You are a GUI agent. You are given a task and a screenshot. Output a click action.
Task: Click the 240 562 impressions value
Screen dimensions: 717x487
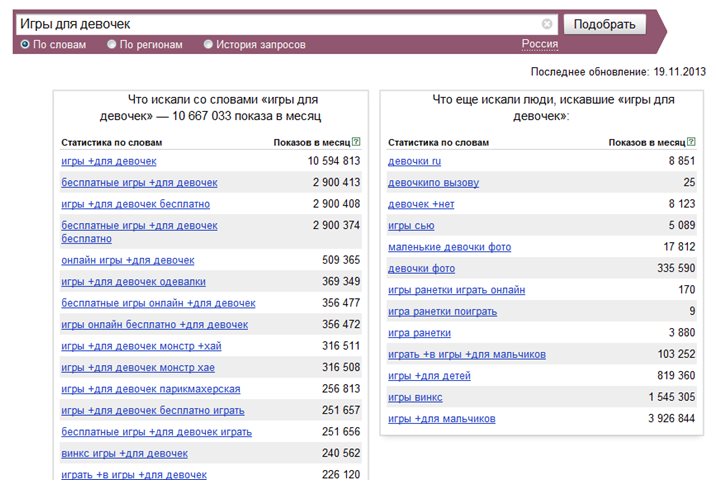coord(341,454)
